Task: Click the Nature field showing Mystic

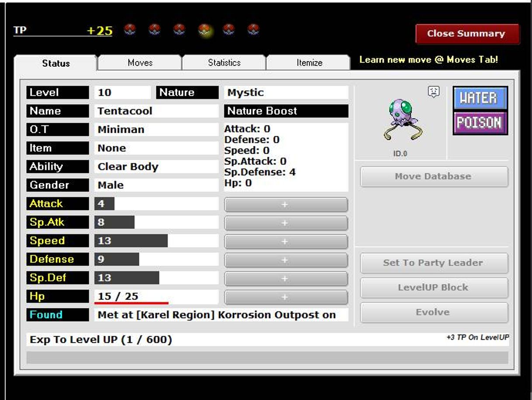Action: pyautogui.click(x=286, y=93)
